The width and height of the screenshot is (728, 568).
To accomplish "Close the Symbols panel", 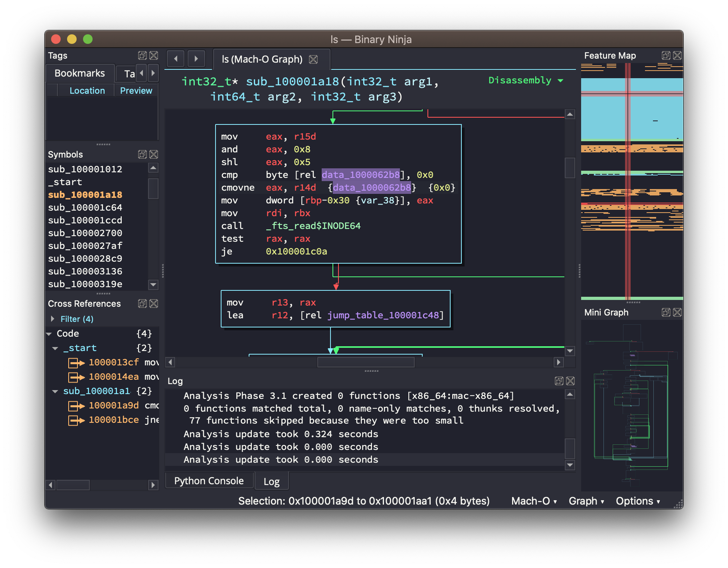I will tap(154, 154).
